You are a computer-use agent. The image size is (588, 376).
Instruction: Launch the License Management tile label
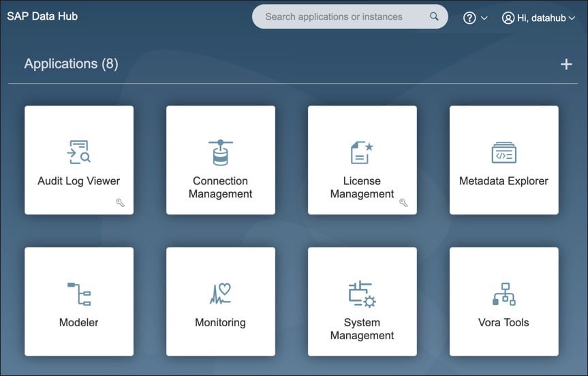click(x=362, y=187)
